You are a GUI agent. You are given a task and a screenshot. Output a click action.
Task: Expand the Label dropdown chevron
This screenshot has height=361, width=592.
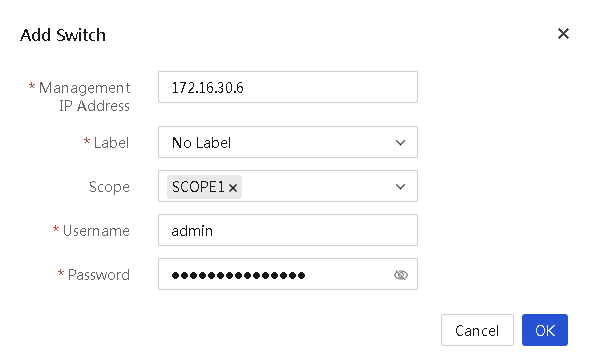(x=400, y=143)
